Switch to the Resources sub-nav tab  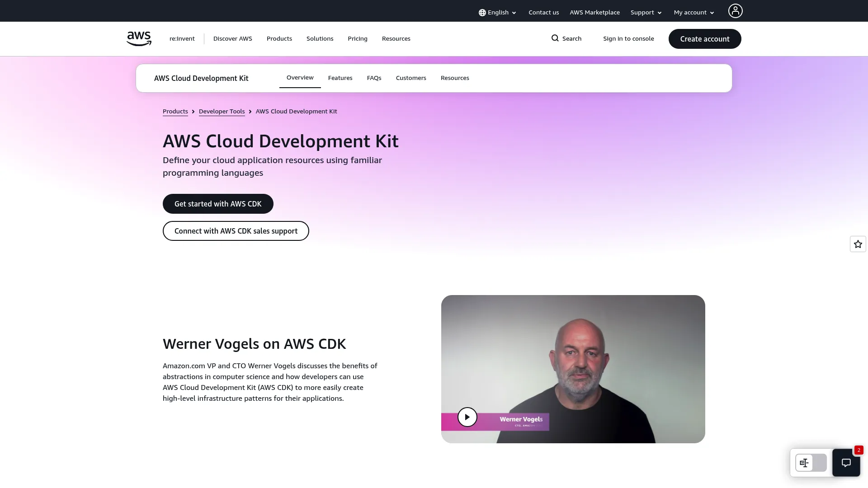tap(455, 78)
